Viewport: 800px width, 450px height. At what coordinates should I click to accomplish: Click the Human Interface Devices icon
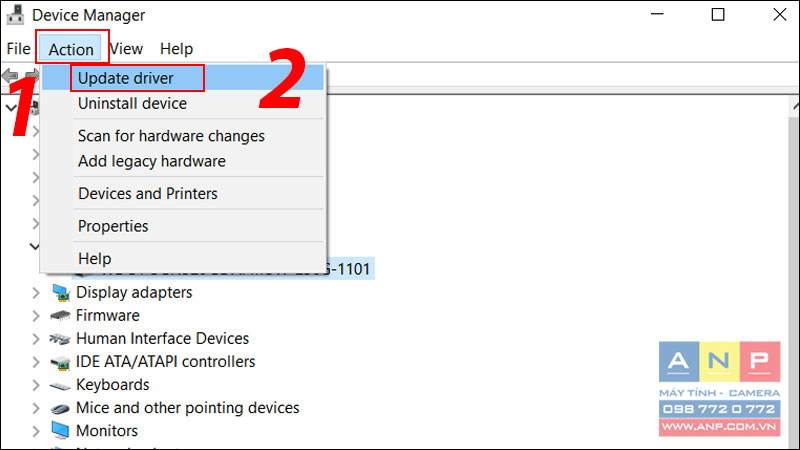pyautogui.click(x=60, y=339)
